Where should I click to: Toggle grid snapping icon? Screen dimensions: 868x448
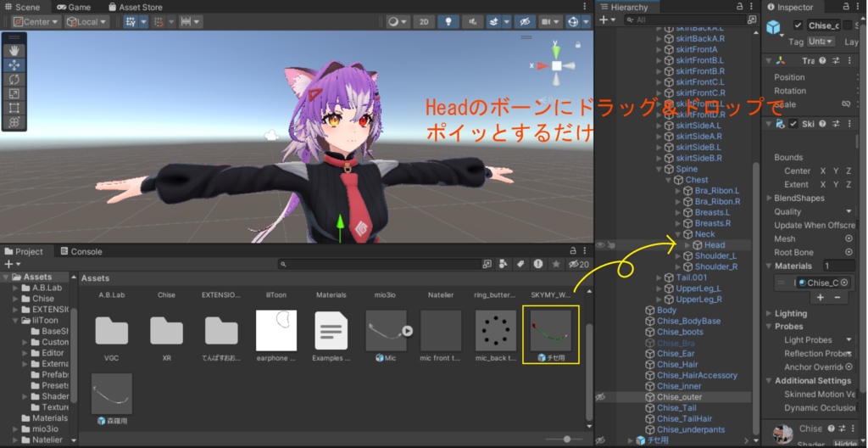click(159, 21)
